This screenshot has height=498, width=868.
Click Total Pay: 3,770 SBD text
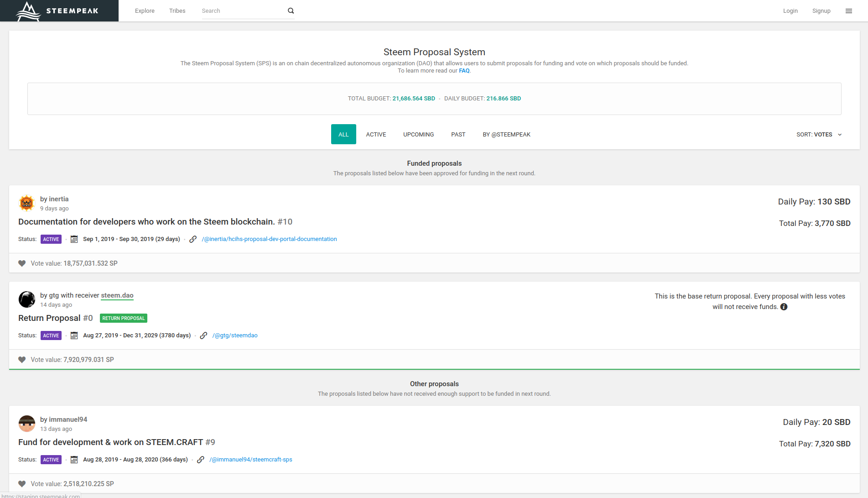click(814, 223)
